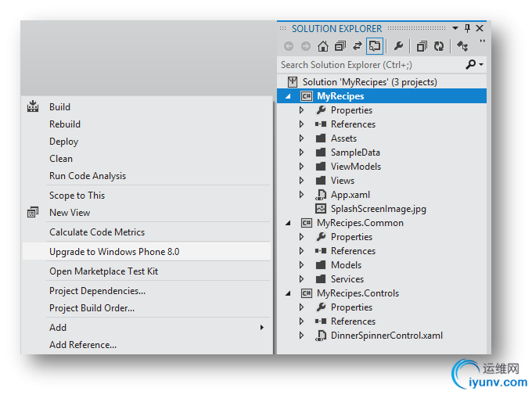
Task: Choose Deploy in the context menu
Action: coord(148,141)
